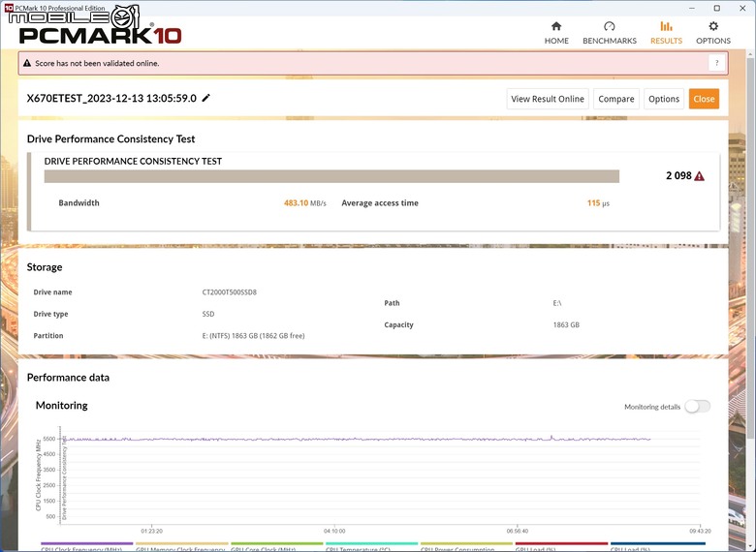
Task: Enable the Monitoring details toggle
Action: coord(698,407)
